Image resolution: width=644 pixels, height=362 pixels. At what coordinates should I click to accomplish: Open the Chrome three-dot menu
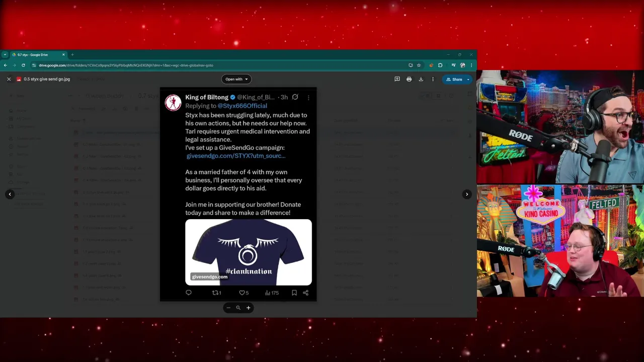click(471, 65)
